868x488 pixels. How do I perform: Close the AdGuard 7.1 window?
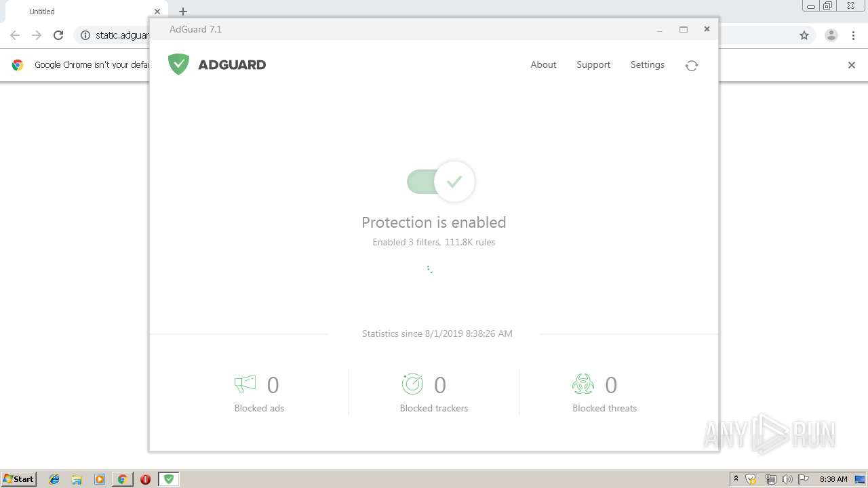coord(707,29)
